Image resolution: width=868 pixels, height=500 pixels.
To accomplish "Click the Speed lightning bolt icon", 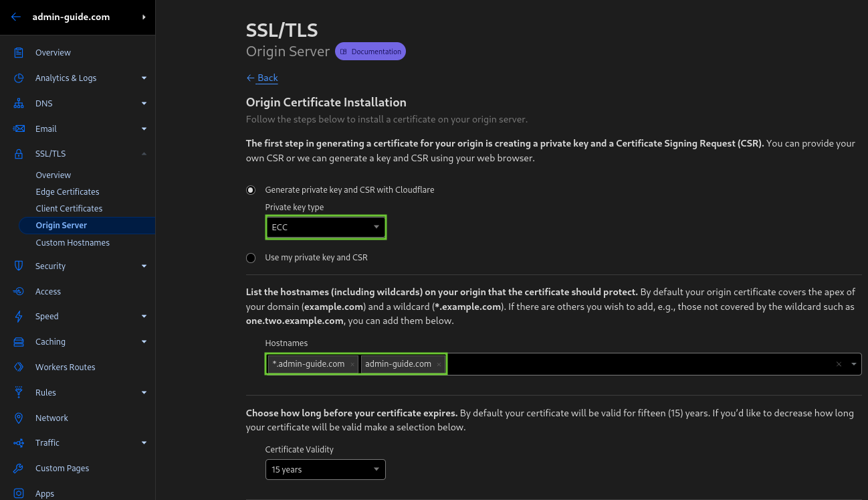I will pos(19,316).
